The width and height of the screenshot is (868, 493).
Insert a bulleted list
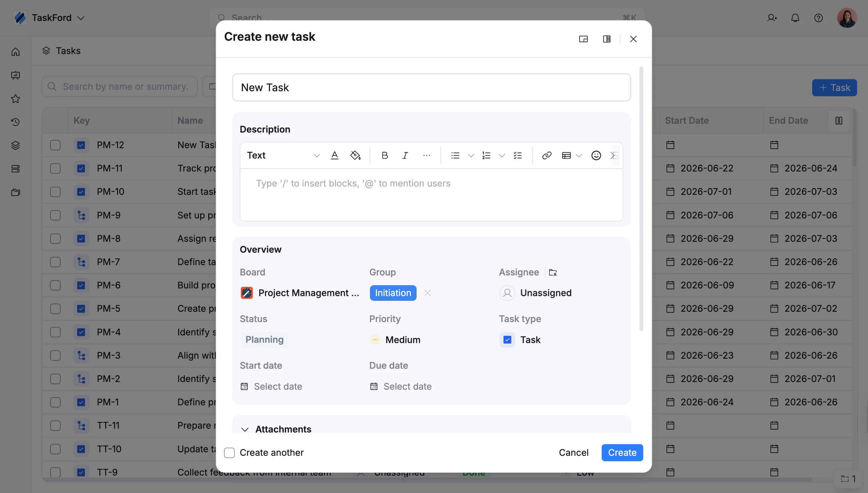(455, 155)
